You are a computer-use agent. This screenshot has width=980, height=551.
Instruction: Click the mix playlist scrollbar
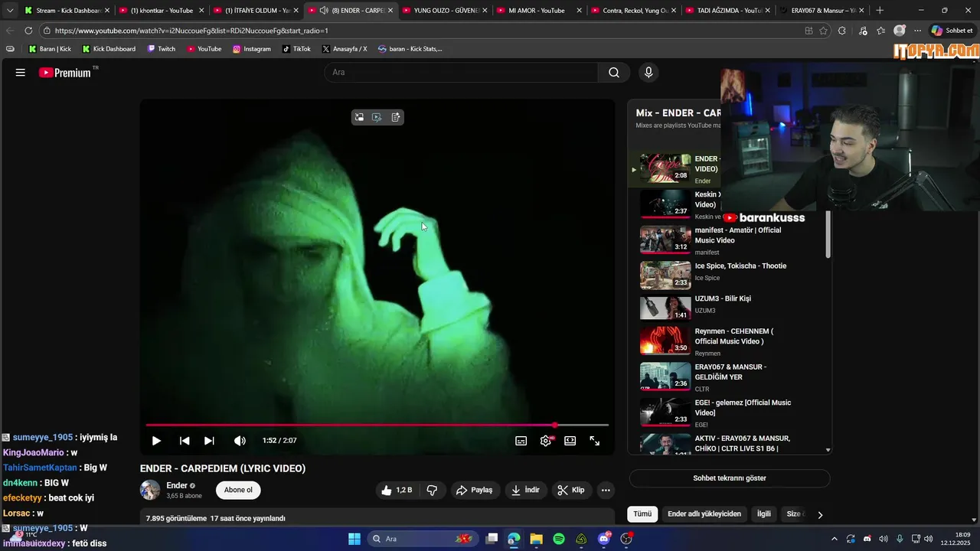(x=828, y=235)
